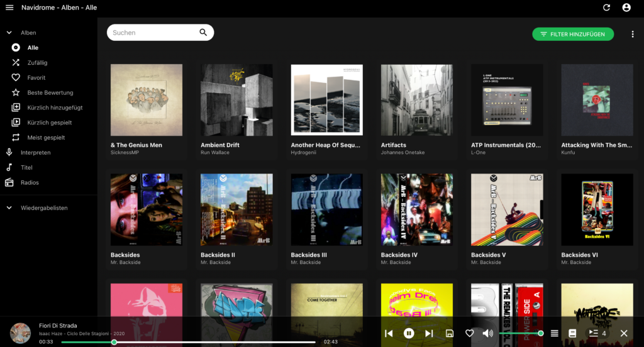Go back to the previous track
Viewport: 644px width, 347px height.
[389, 333]
